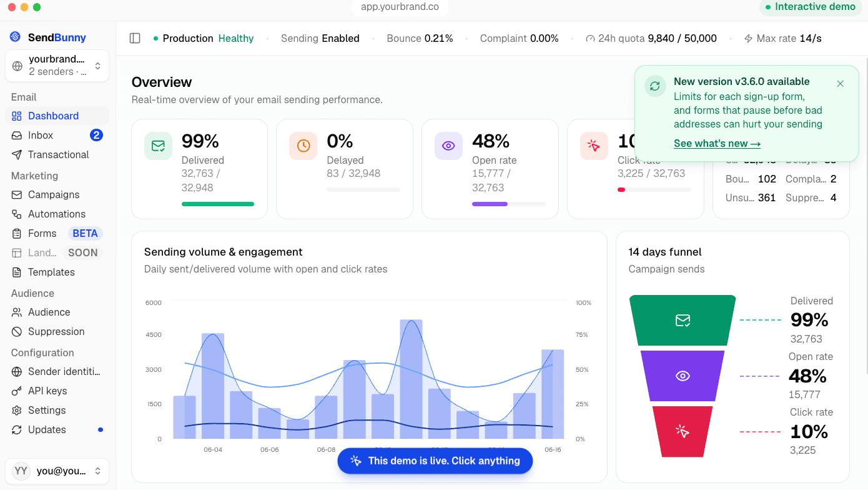This screenshot has height=490, width=868.
Task: Click the refresh icon in update notification
Action: (x=654, y=86)
